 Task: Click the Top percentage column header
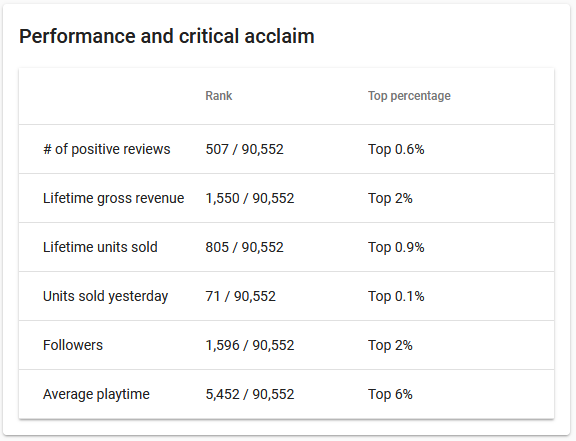point(409,96)
